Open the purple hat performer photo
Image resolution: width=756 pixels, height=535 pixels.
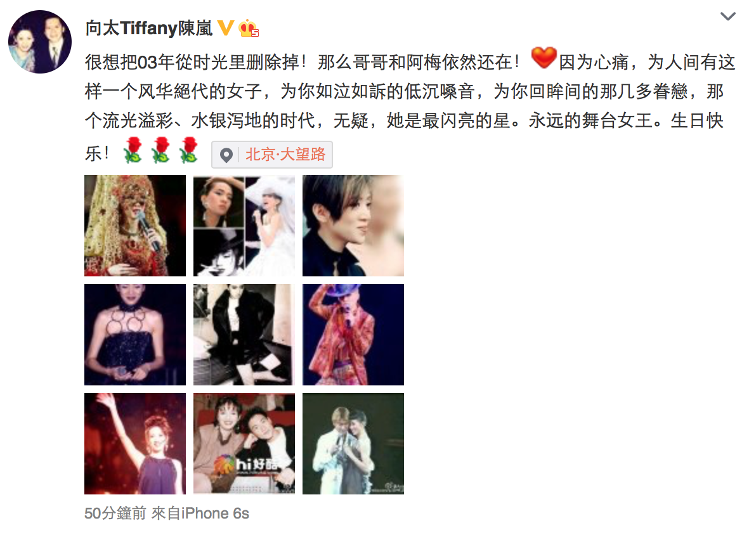(x=353, y=335)
